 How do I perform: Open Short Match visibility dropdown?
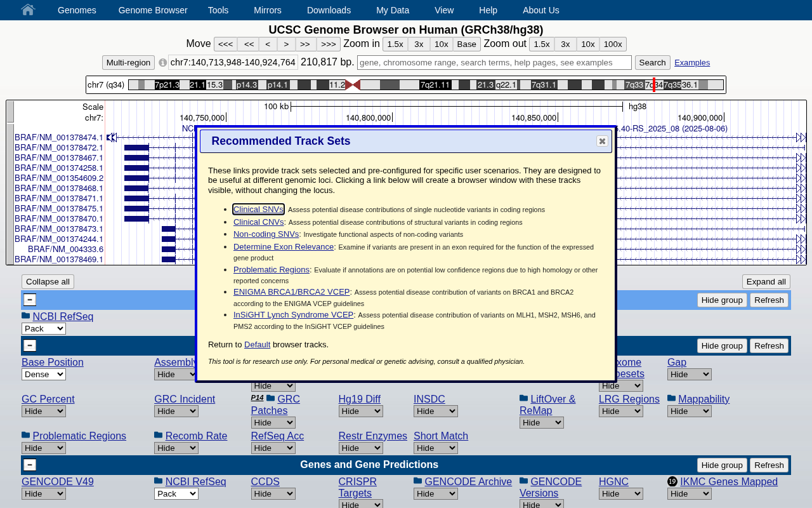click(436, 448)
